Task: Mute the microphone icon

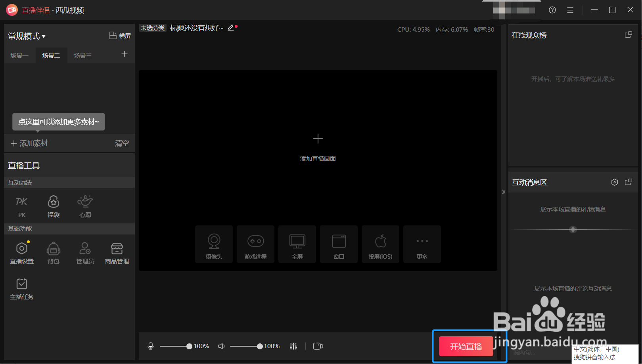Action: tap(151, 346)
